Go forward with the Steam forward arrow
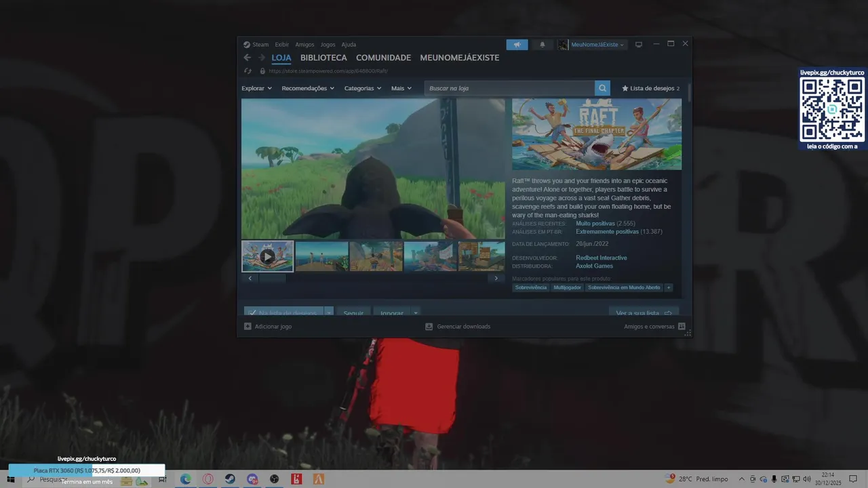The image size is (868, 488). [x=262, y=58]
